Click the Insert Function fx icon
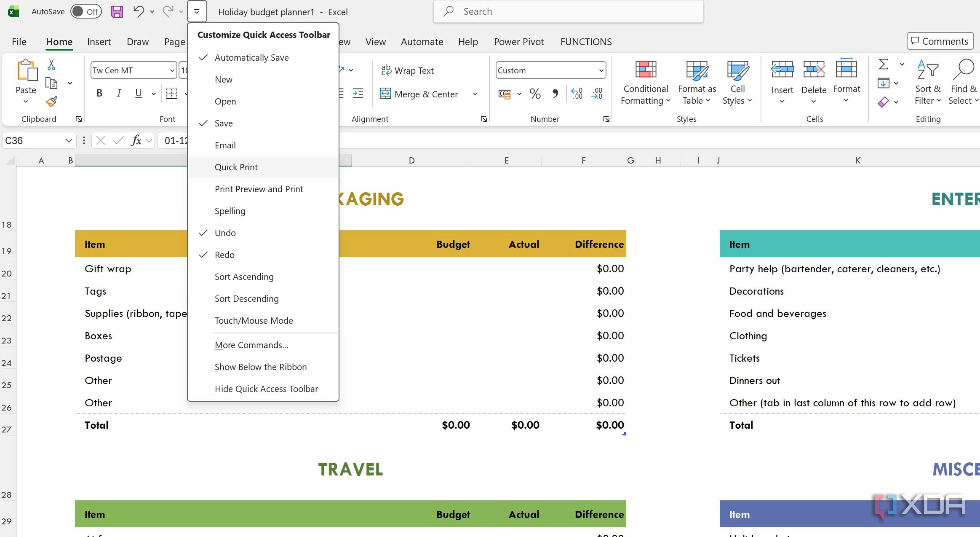 pyautogui.click(x=136, y=140)
